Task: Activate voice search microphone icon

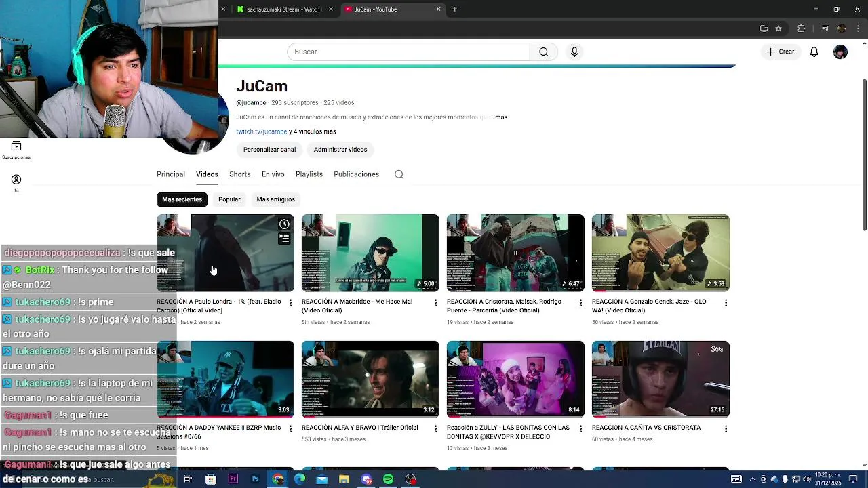Action: (x=574, y=52)
